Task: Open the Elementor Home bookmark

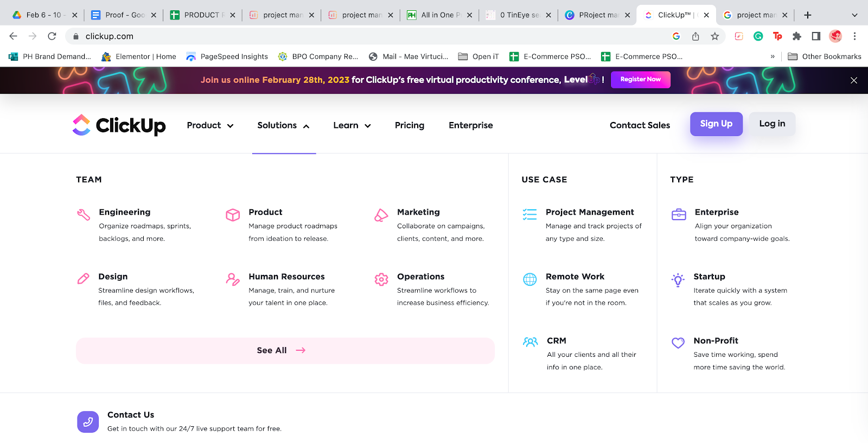Action: pyautogui.click(x=138, y=56)
